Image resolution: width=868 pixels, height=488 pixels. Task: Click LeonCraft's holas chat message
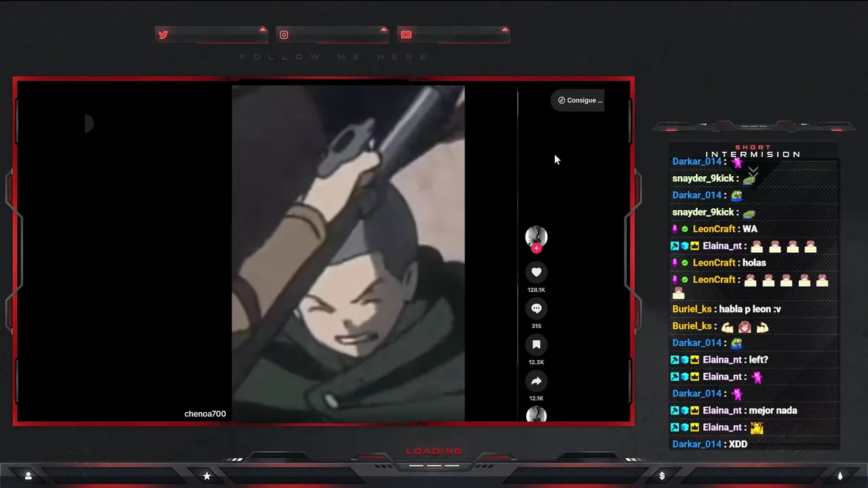click(x=719, y=263)
